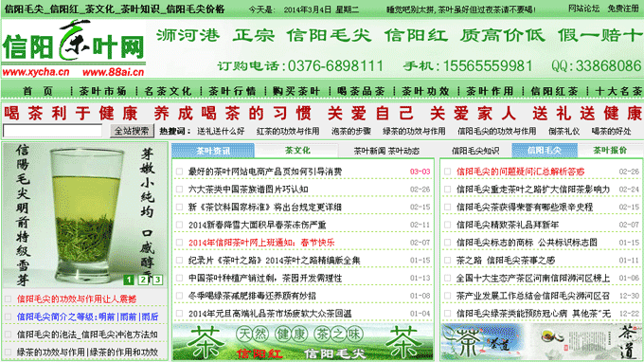Switch to the 茶叶资讯 tab
This screenshot has width=644, height=362.
(x=213, y=151)
